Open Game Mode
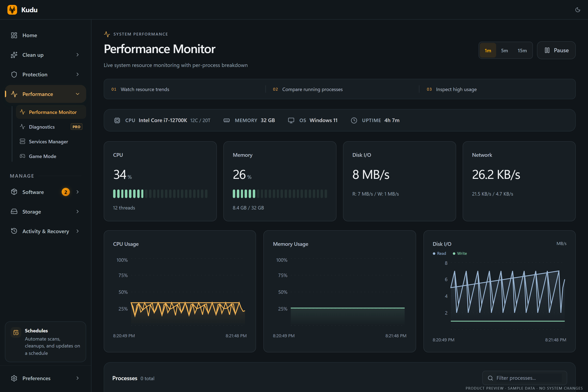 tap(51, 156)
